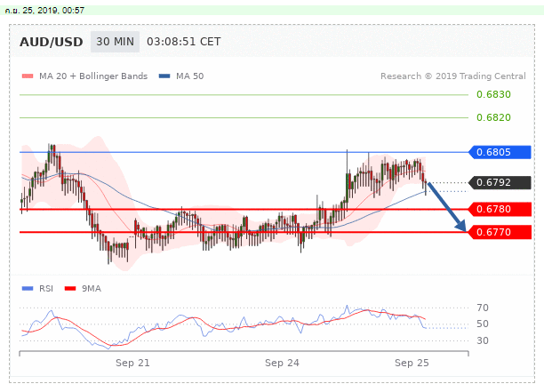Click the 0.6830 resistance level label
Screen dimensions: 544x392
point(493,94)
